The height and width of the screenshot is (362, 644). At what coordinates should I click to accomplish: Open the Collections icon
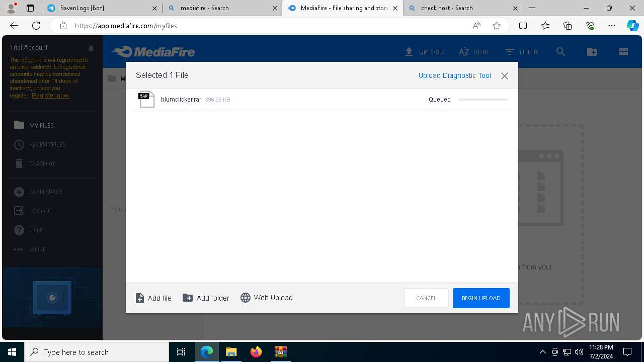(x=568, y=26)
